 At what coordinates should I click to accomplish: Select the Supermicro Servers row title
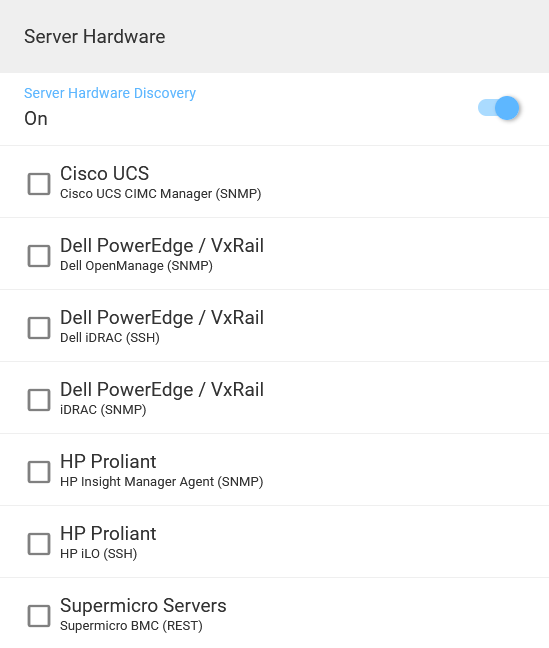(x=143, y=605)
